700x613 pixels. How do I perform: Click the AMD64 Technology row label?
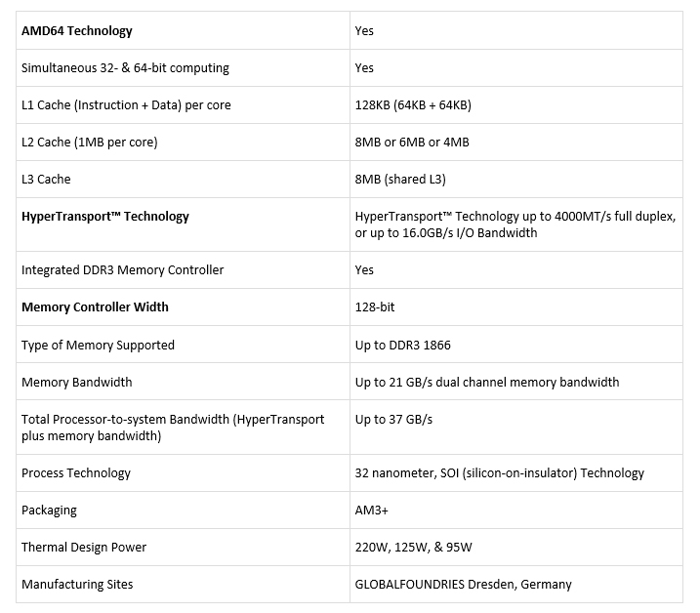[77, 30]
